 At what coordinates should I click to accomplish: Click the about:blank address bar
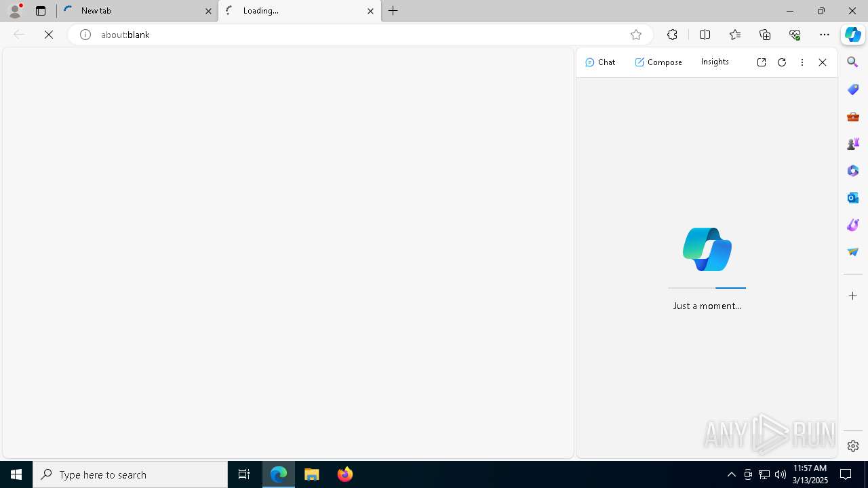coord(359,35)
